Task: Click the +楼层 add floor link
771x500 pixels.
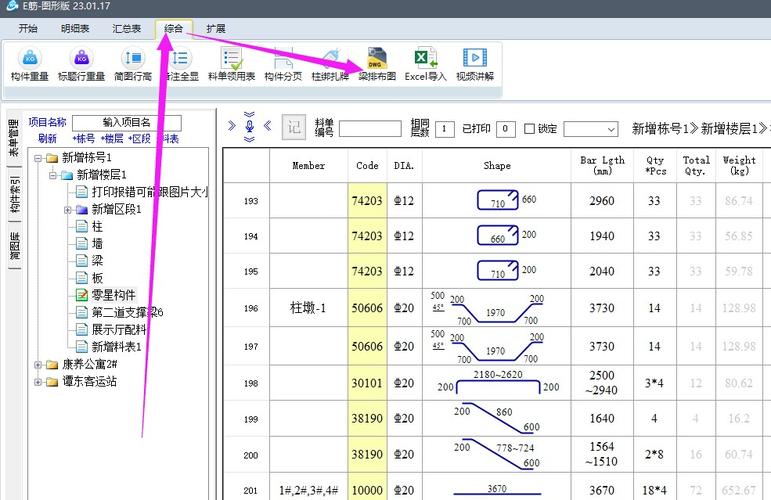Action: (112, 139)
